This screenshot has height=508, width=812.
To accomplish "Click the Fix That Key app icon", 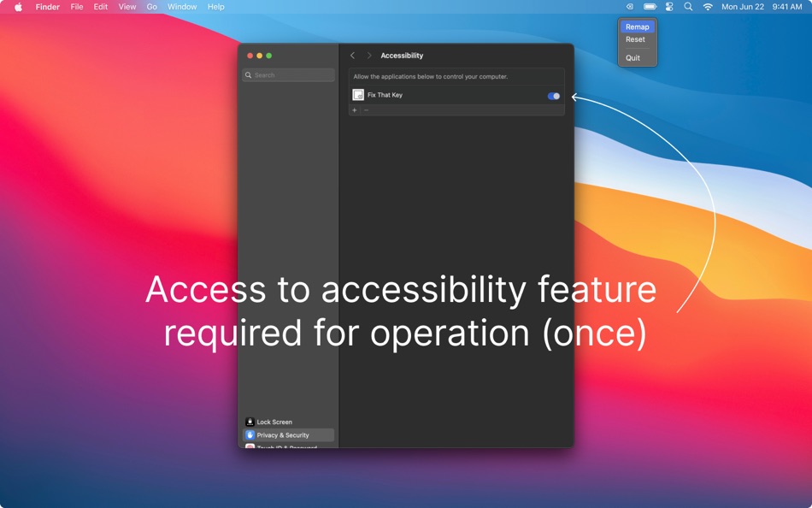I will [358, 95].
